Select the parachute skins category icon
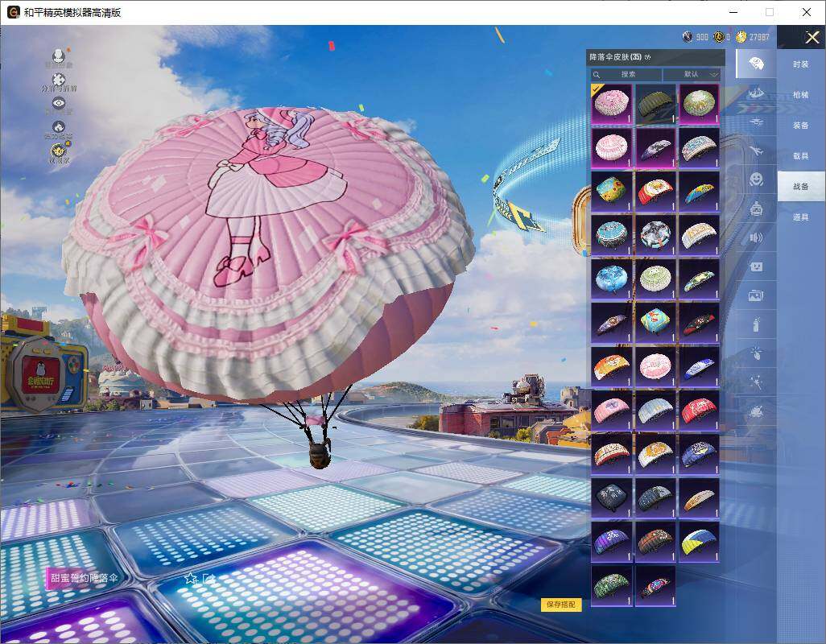 pos(756,64)
